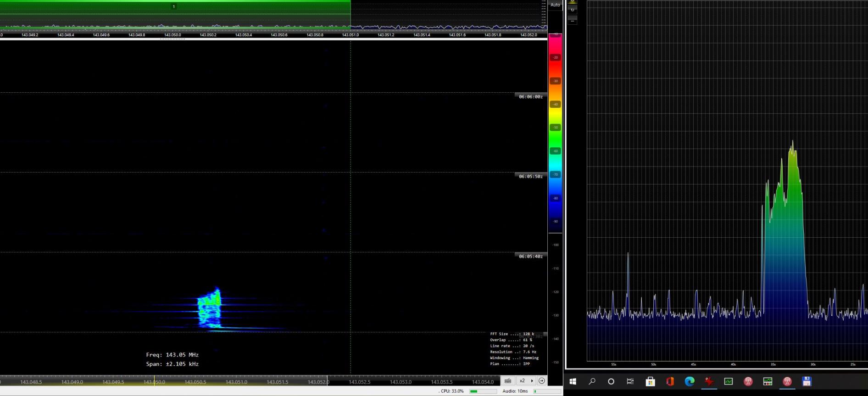Open the red antenna icon beside the green monitor icon
Screen dimensions: 868x396
[748, 381]
